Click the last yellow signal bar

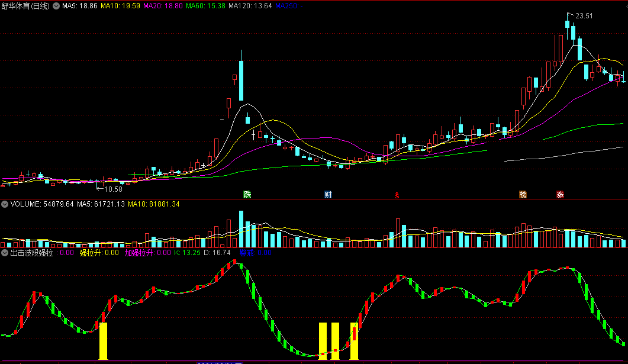click(354, 341)
